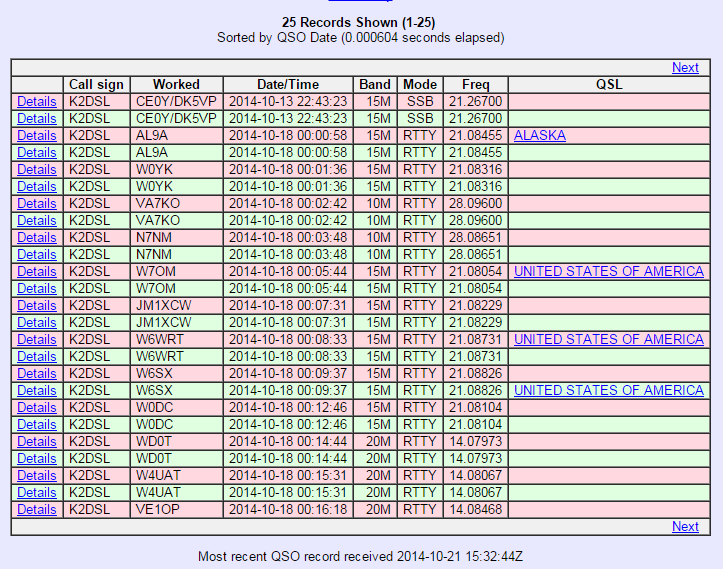Open Details for green CE0Y/DK5VP row
The image size is (723, 569).
click(37, 119)
